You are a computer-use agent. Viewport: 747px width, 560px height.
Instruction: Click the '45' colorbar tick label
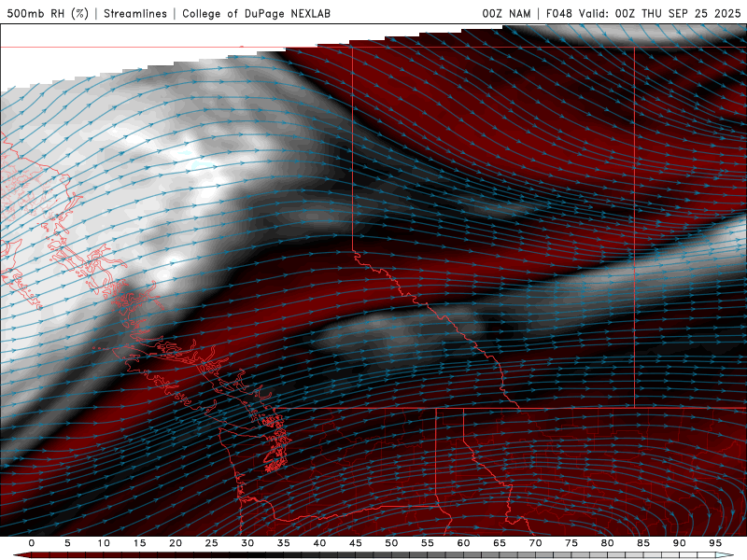(x=356, y=543)
